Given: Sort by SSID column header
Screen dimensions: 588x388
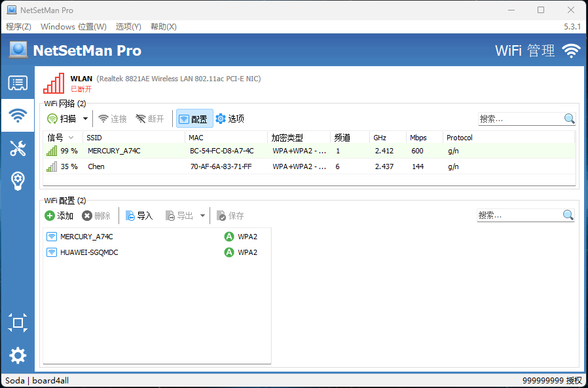Looking at the screenshot, I should pyautogui.click(x=134, y=138).
